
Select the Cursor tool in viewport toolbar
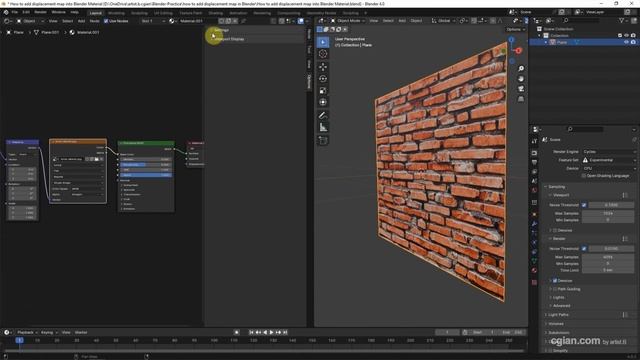(x=323, y=54)
